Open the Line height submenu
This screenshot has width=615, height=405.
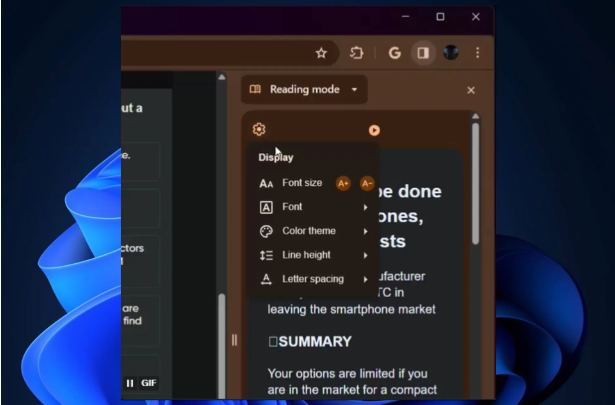point(314,255)
